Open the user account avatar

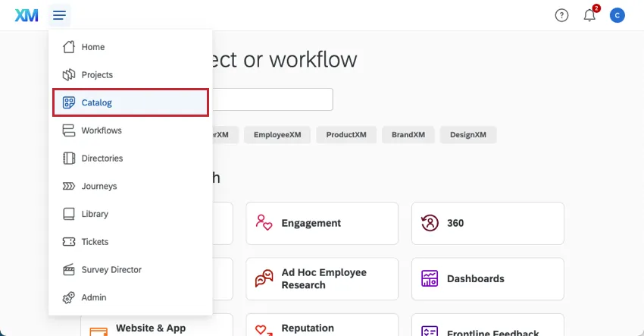617,15
